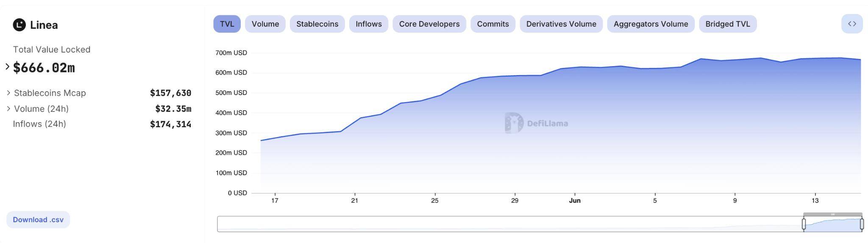Enable the Aggregators Volume chip

click(651, 24)
